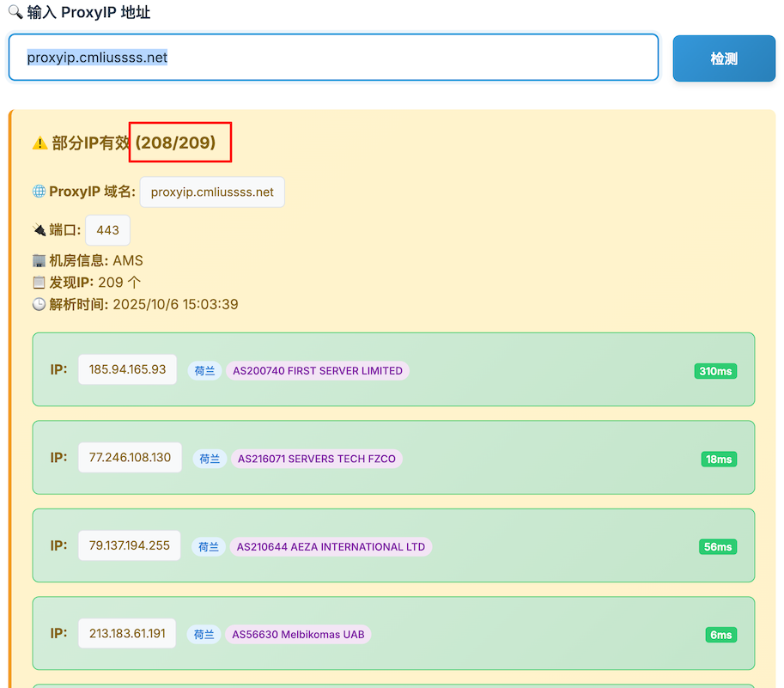Click the AS200740 FIRST SERVER LIMITED tag

[317, 371]
